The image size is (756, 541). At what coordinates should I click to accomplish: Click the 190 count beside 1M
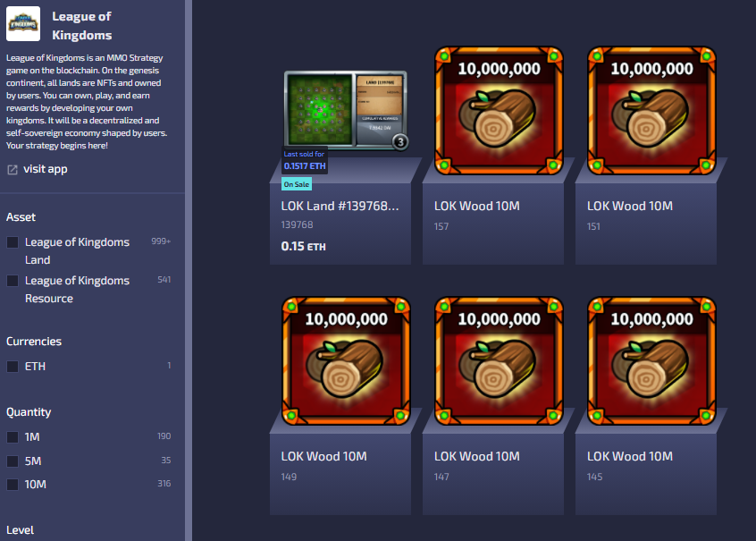point(164,435)
